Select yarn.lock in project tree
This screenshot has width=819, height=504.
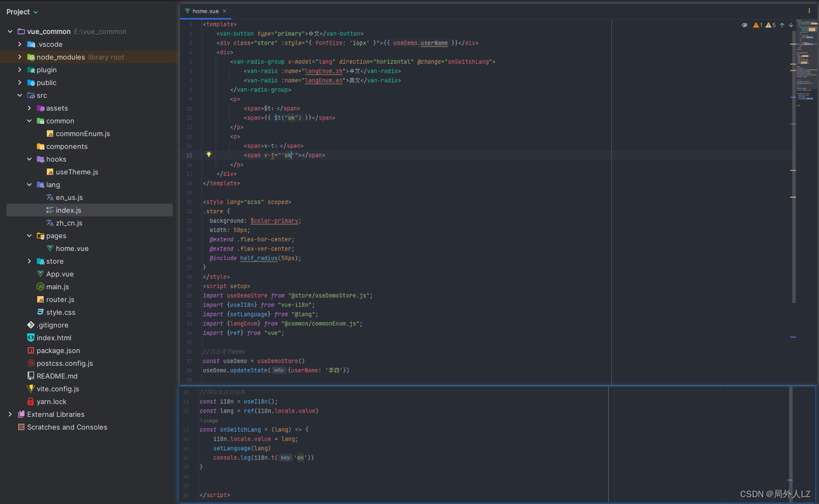coord(52,401)
